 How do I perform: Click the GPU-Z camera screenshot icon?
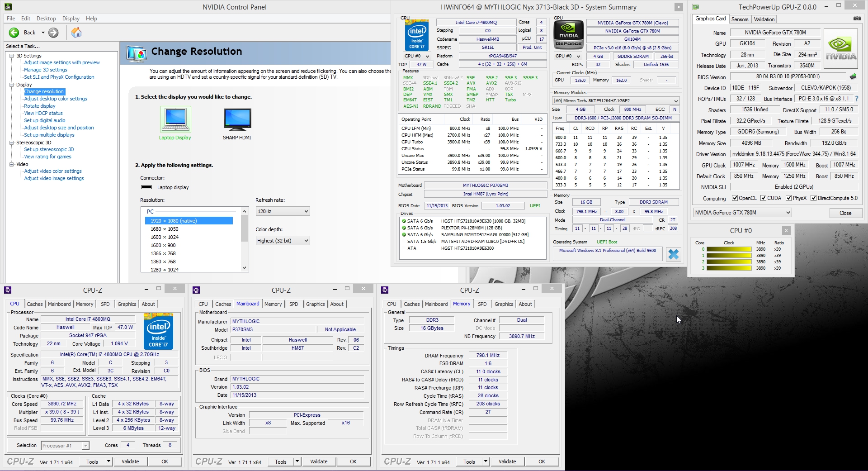point(857,19)
